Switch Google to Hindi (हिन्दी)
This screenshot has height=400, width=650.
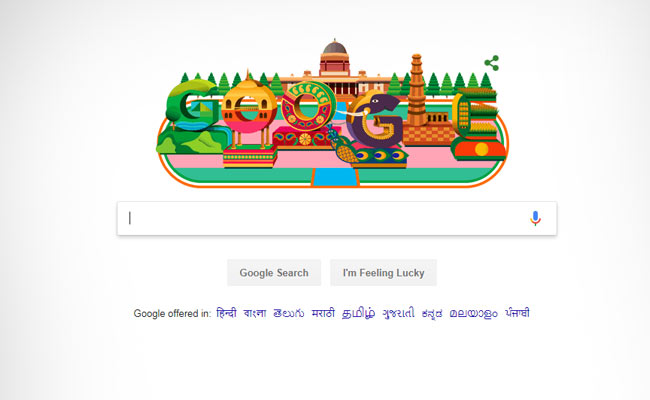[226, 313]
